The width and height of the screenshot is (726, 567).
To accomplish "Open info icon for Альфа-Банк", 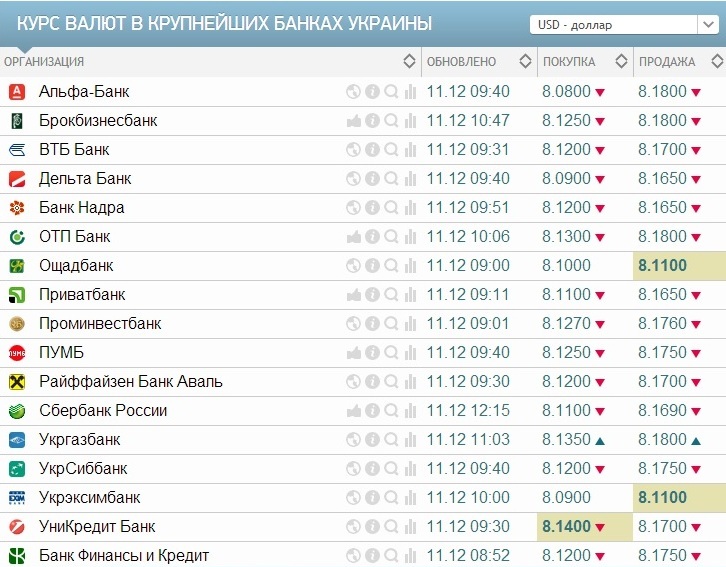I will point(372,92).
